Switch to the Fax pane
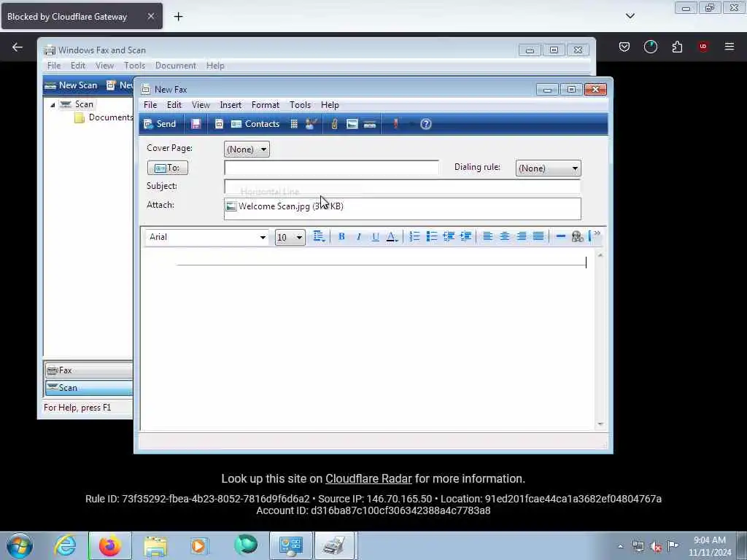Viewport: 747px width, 560px height. pyautogui.click(x=88, y=370)
